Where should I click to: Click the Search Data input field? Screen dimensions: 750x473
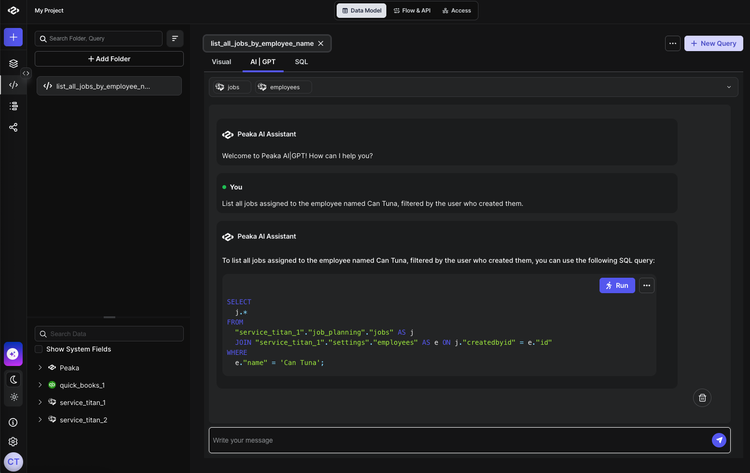109,334
